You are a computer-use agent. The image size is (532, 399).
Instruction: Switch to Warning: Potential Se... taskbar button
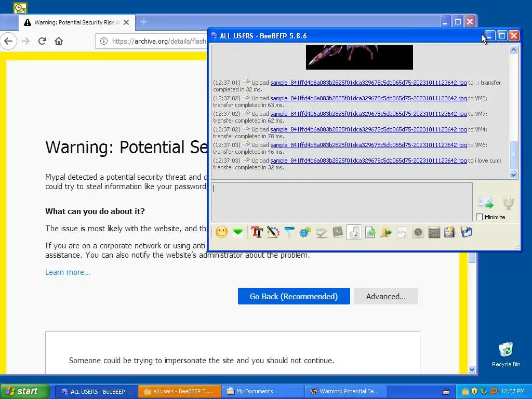click(x=345, y=392)
